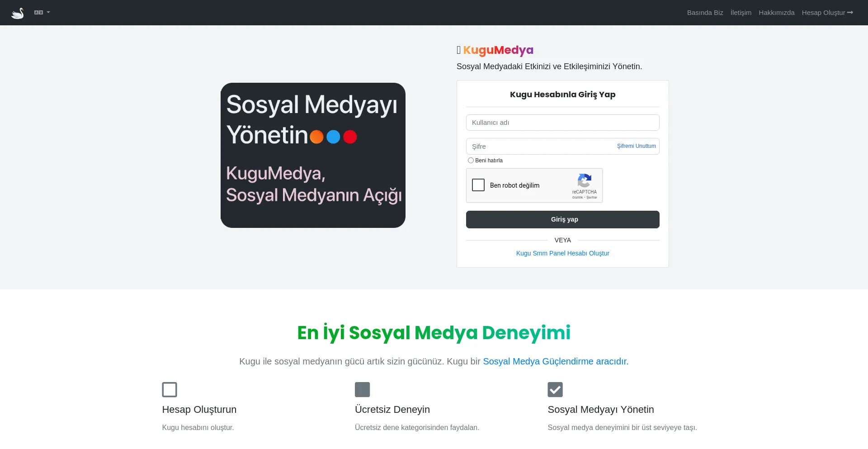Screen dimensions: 868x449
Task: Click the Giriş yap button
Action: coord(562,219)
